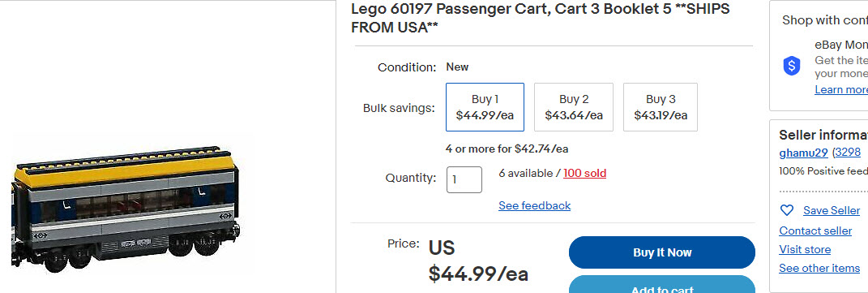Choose the Buy 2 $43.64/ea bulk option

pos(574,107)
